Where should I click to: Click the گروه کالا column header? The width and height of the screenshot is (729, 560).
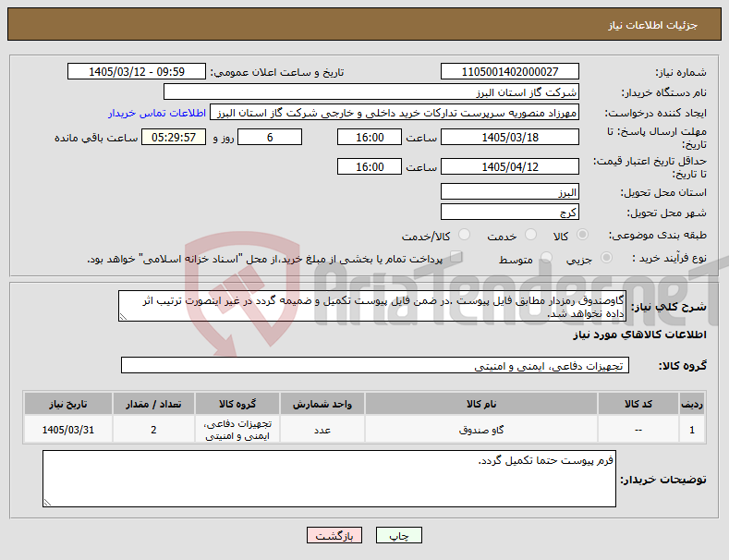pyautogui.click(x=237, y=404)
